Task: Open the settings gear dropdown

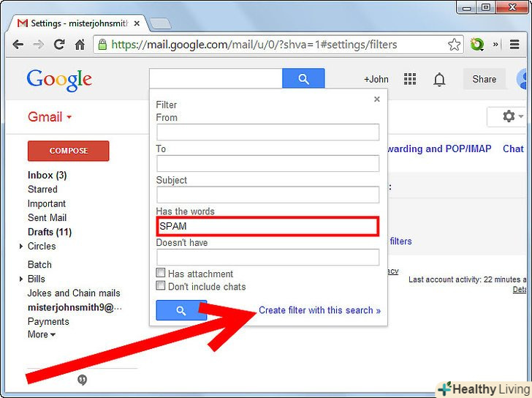Action: [x=512, y=116]
